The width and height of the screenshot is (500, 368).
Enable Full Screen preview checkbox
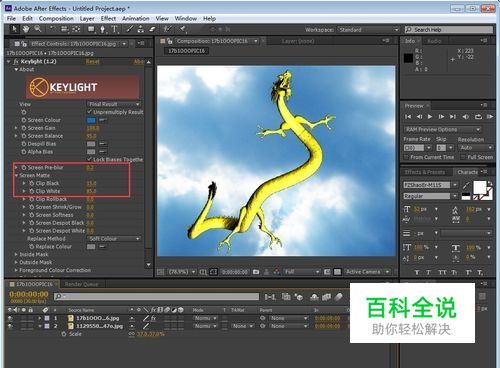pos(463,157)
